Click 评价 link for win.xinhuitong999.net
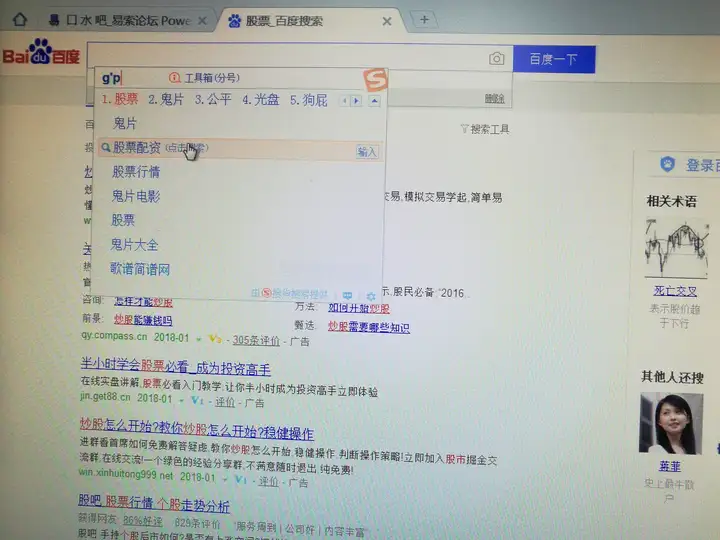The width and height of the screenshot is (720, 540). [268, 481]
